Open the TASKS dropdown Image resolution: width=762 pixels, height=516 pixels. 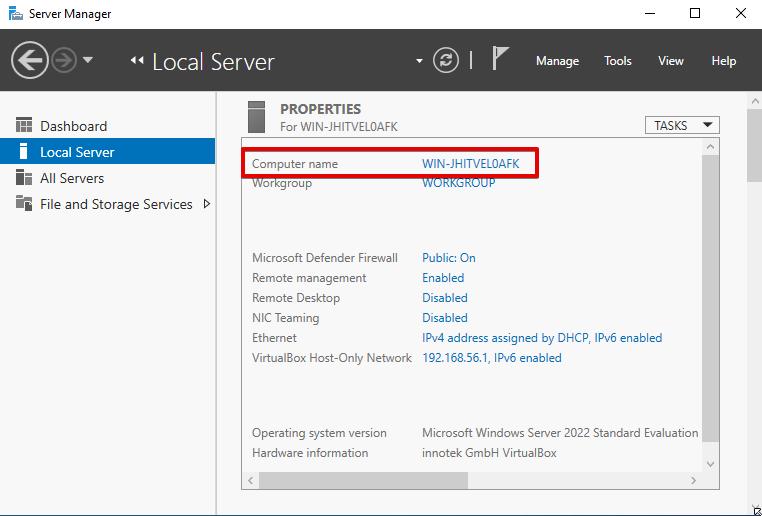coord(682,125)
